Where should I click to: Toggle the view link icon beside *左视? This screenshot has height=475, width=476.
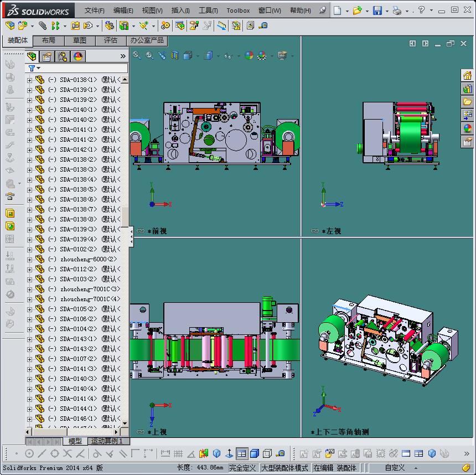315,231
